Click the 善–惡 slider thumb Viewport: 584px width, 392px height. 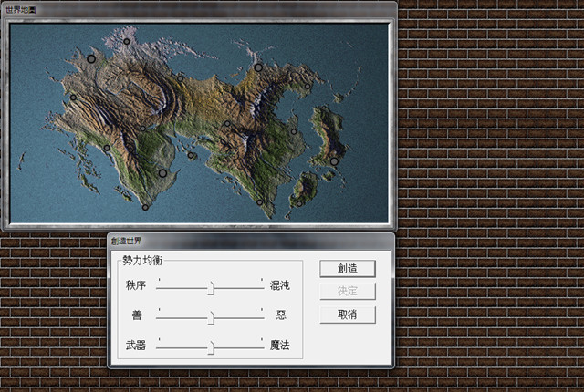point(211,318)
